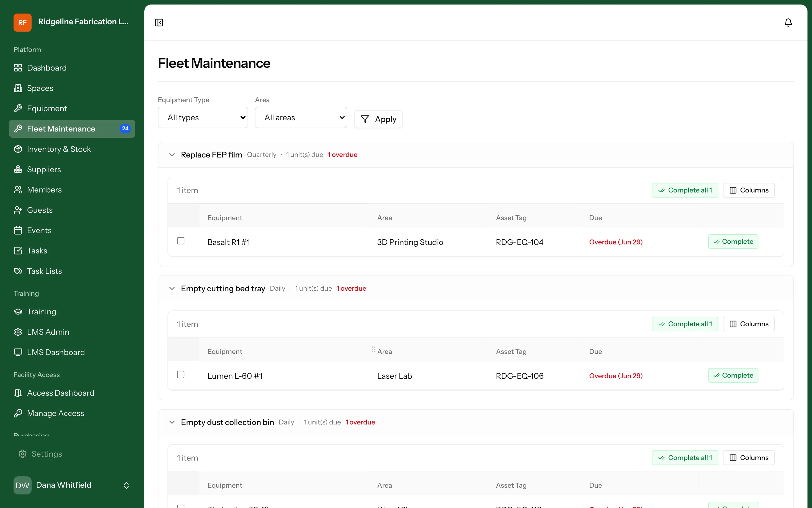Screen dimensions: 812x508
Task: Click the Ridgeline Fabrication organization name
Action: [83, 22]
